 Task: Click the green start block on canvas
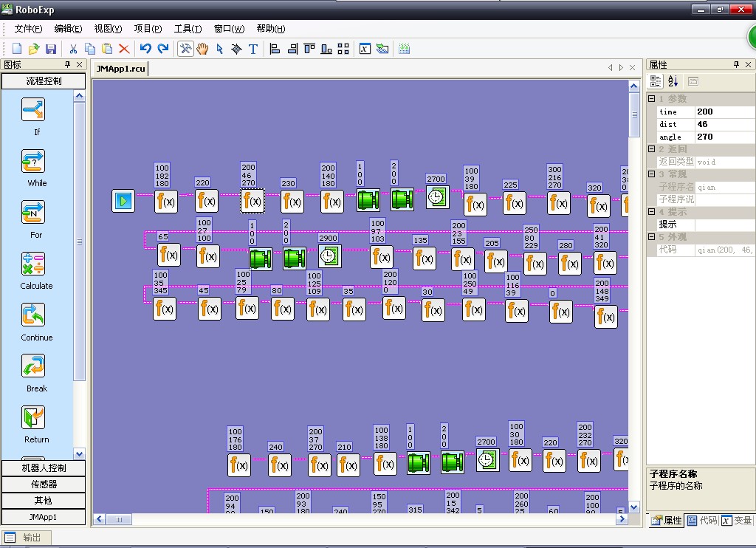click(123, 201)
